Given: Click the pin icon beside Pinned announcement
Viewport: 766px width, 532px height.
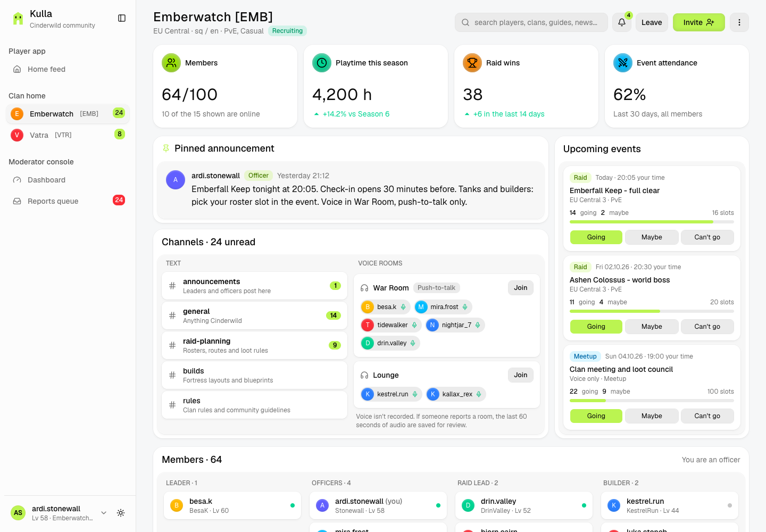Looking at the screenshot, I should pyautogui.click(x=166, y=148).
